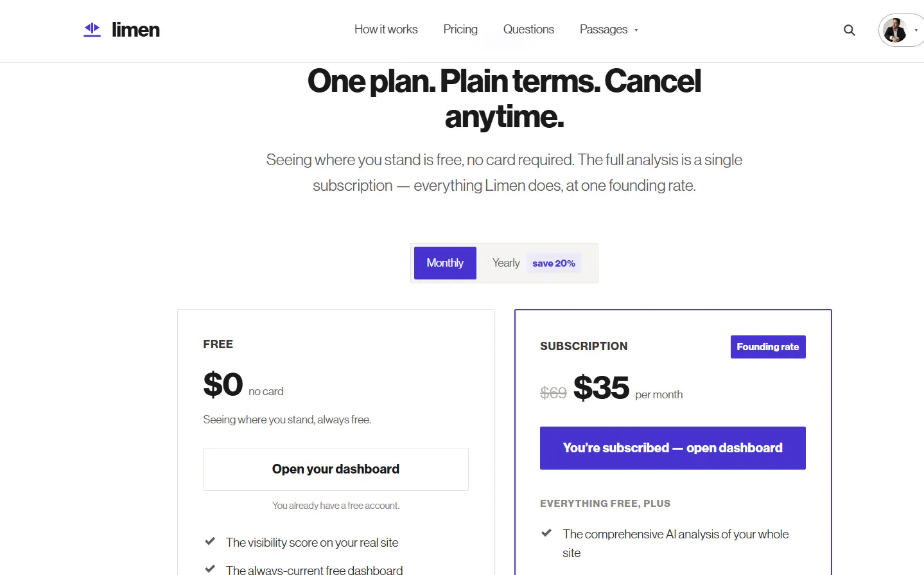
Task: Expand the Passages dropdown arrow
Action: tap(636, 30)
